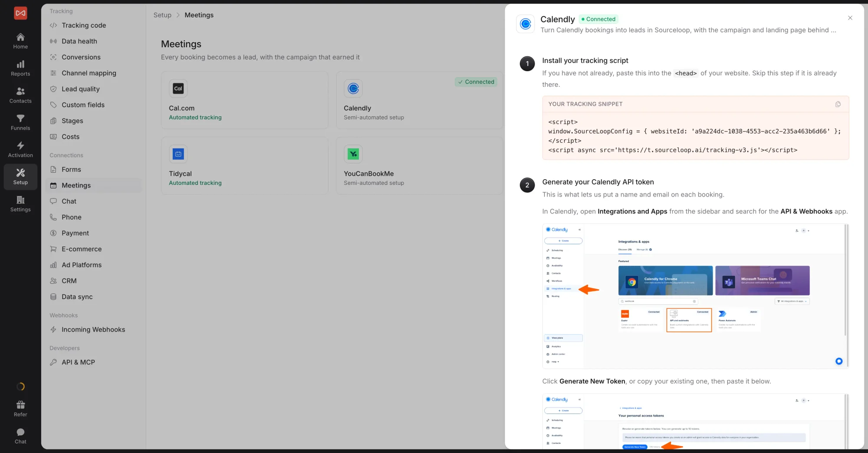Image resolution: width=868 pixels, height=453 pixels.
Task: Click the Calendly logo in panel header
Action: [525, 24]
